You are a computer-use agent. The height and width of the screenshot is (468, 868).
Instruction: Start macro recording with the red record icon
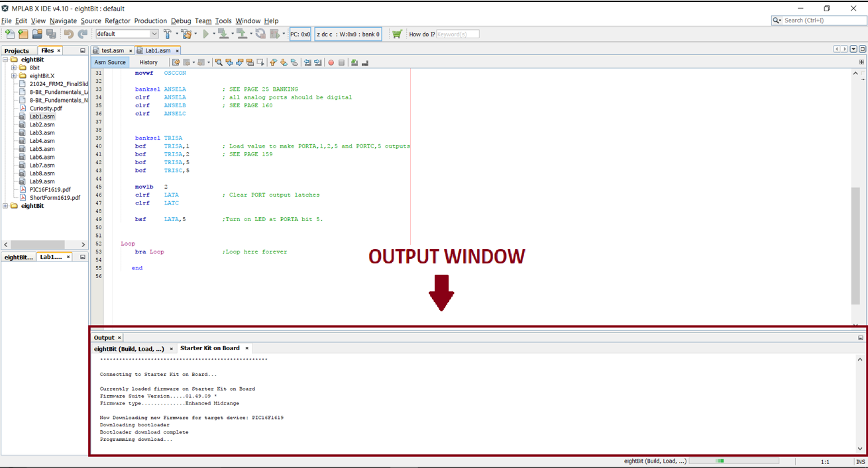tap(331, 62)
